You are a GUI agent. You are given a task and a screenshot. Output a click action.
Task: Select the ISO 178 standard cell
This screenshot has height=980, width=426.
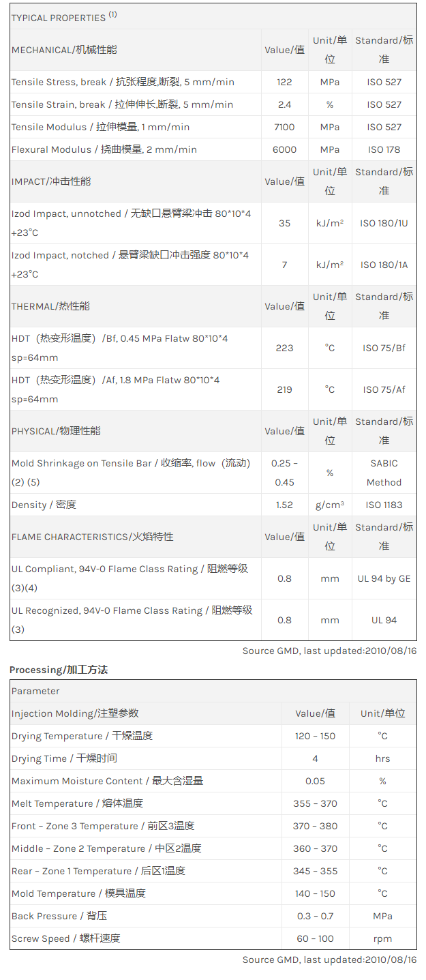pos(384,149)
